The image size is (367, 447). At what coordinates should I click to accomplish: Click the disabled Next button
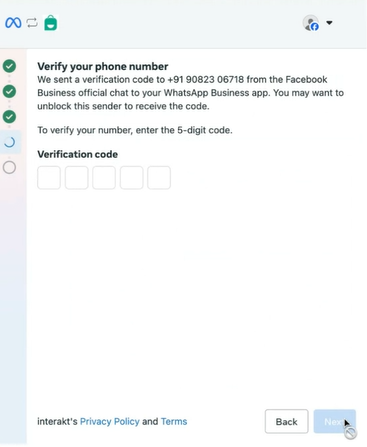335,422
